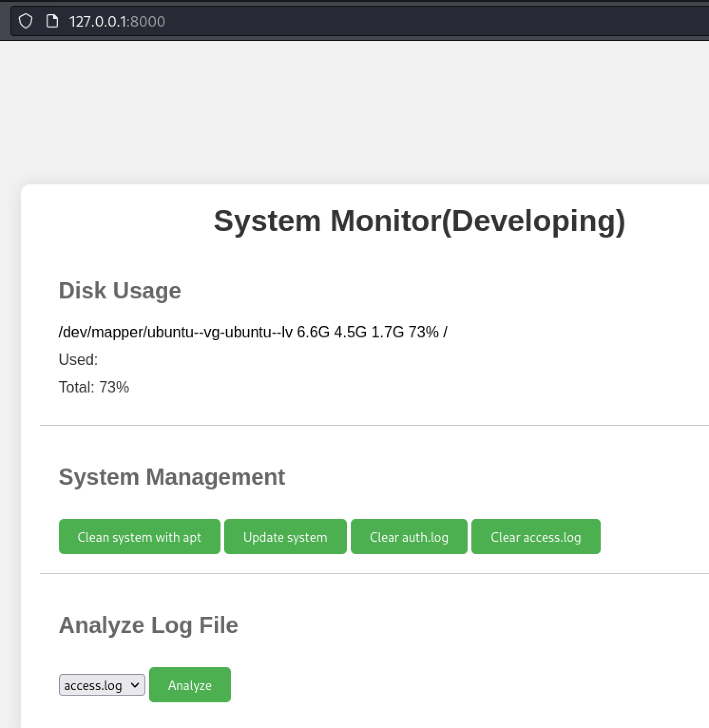Click the 6.6G size value
The width and height of the screenshot is (709, 728).
(x=313, y=332)
